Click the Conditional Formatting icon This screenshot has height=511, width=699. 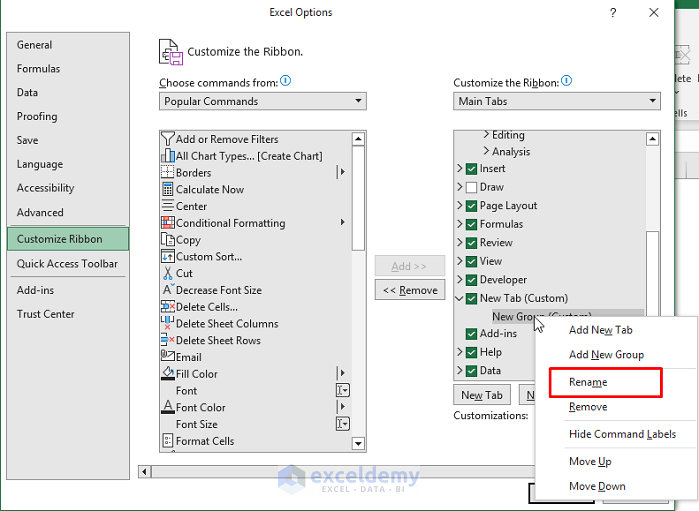[168, 223]
